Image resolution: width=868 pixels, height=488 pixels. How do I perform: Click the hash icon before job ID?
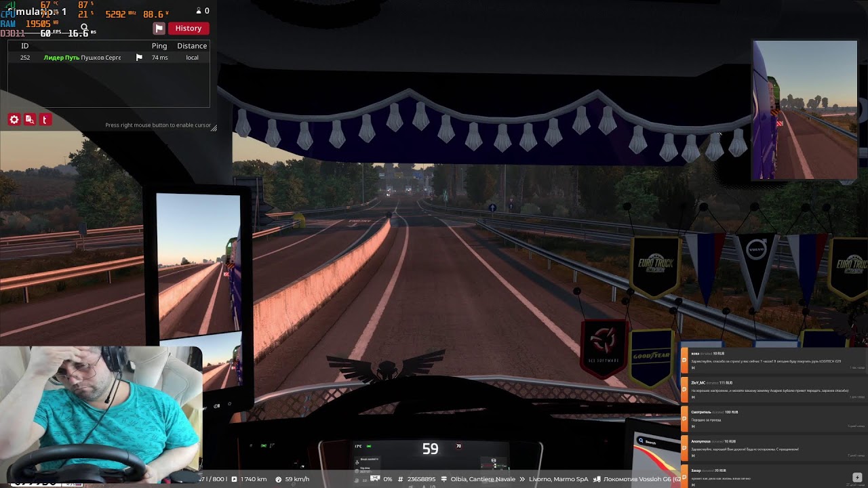[x=401, y=479]
